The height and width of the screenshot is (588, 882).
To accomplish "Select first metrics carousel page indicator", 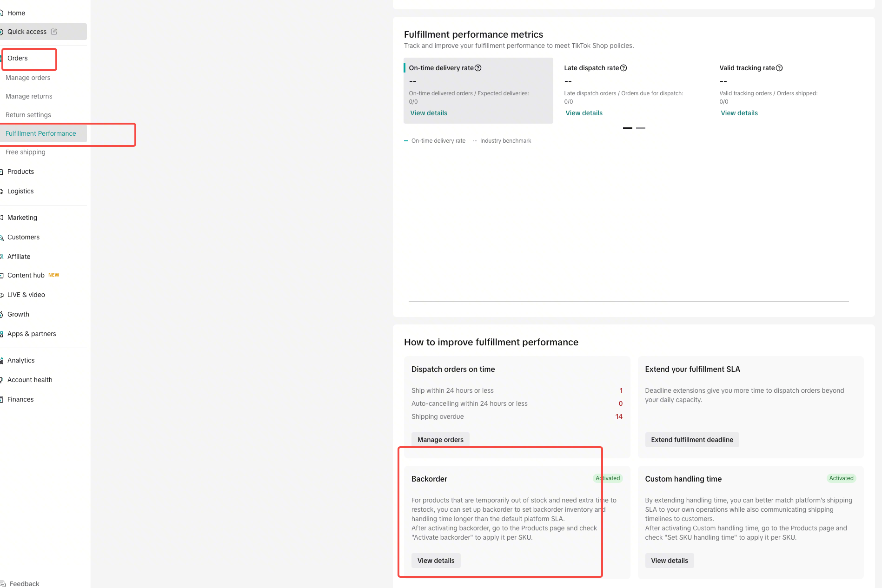I will click(628, 128).
